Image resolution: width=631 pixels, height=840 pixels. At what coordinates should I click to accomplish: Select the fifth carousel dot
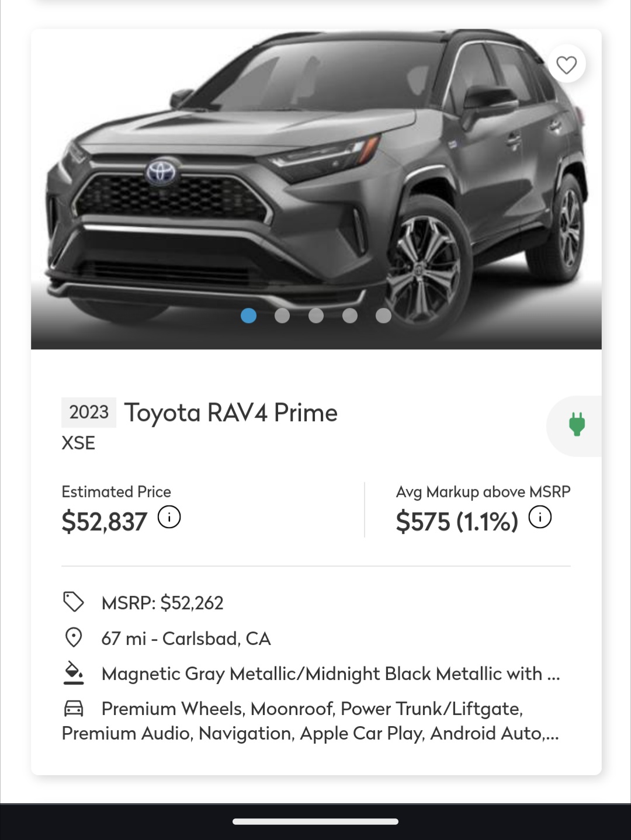coord(383,315)
